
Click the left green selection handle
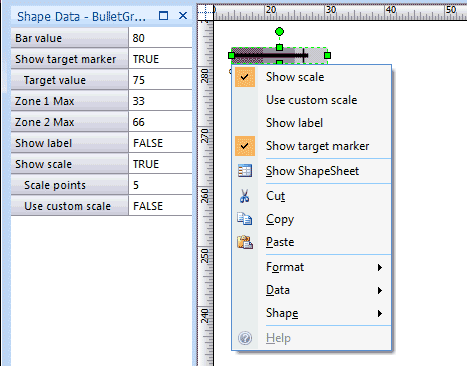[231, 55]
